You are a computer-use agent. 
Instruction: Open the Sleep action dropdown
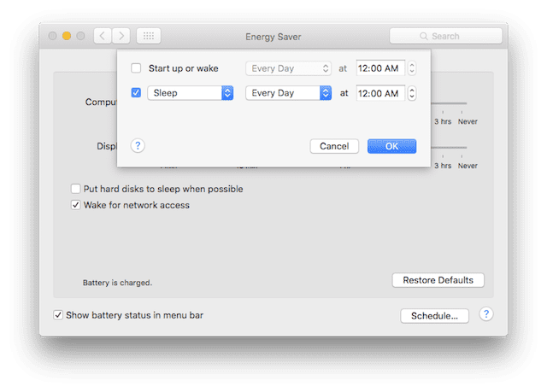(x=190, y=93)
